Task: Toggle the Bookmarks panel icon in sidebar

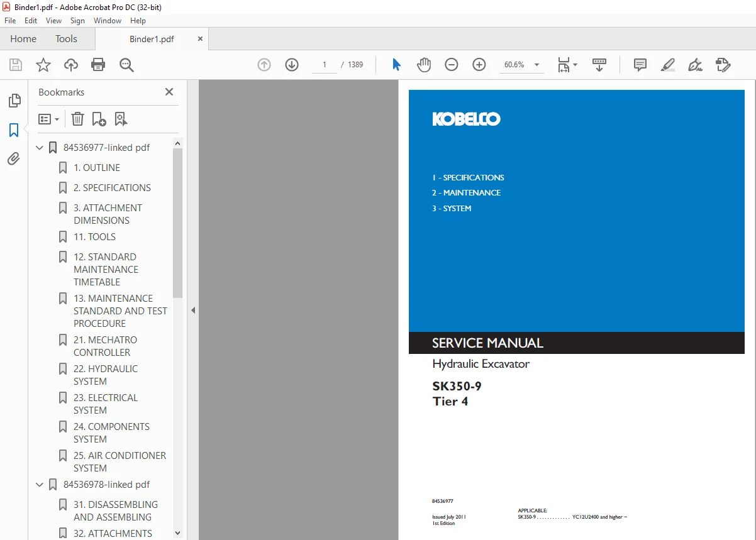Action: [14, 130]
